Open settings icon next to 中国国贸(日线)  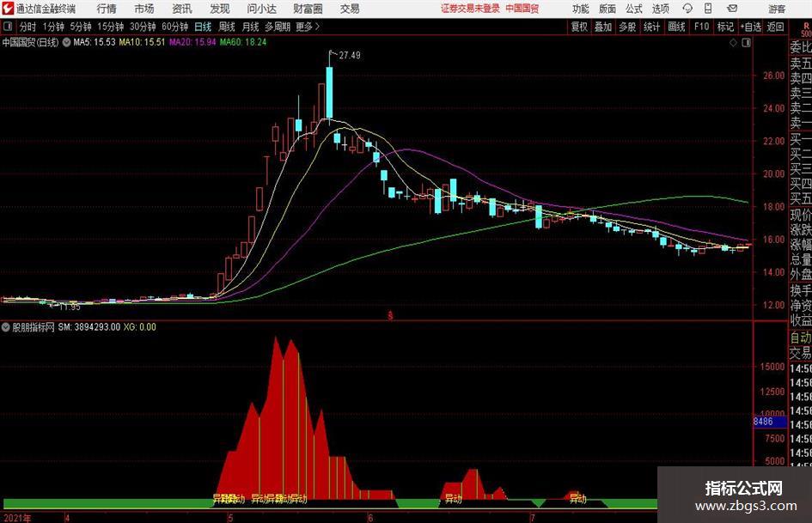tap(66, 42)
